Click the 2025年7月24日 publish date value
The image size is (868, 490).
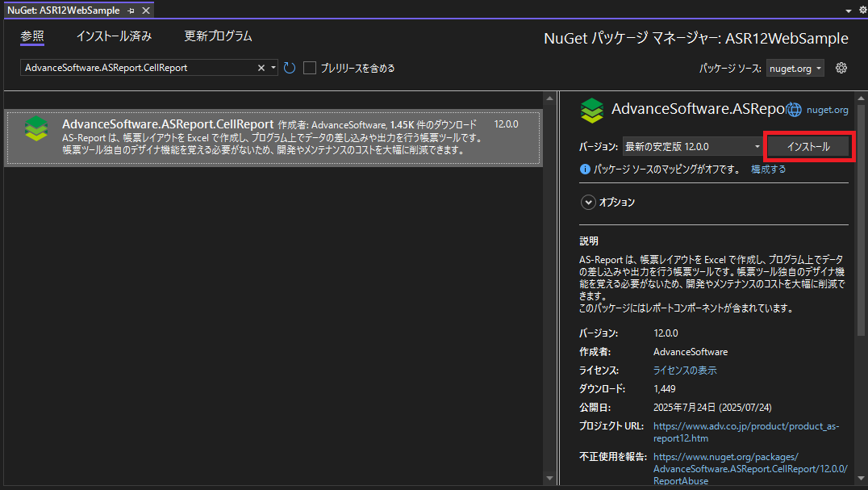712,408
